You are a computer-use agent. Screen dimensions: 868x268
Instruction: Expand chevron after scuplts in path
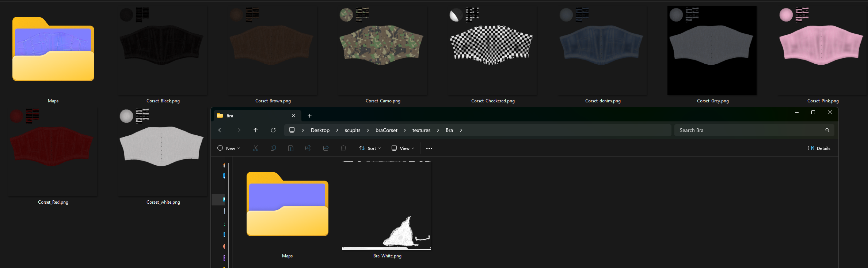click(x=368, y=130)
